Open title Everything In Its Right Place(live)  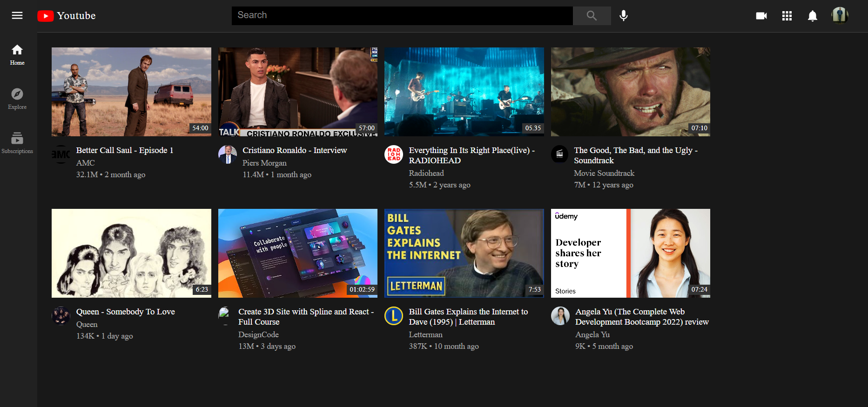point(472,155)
